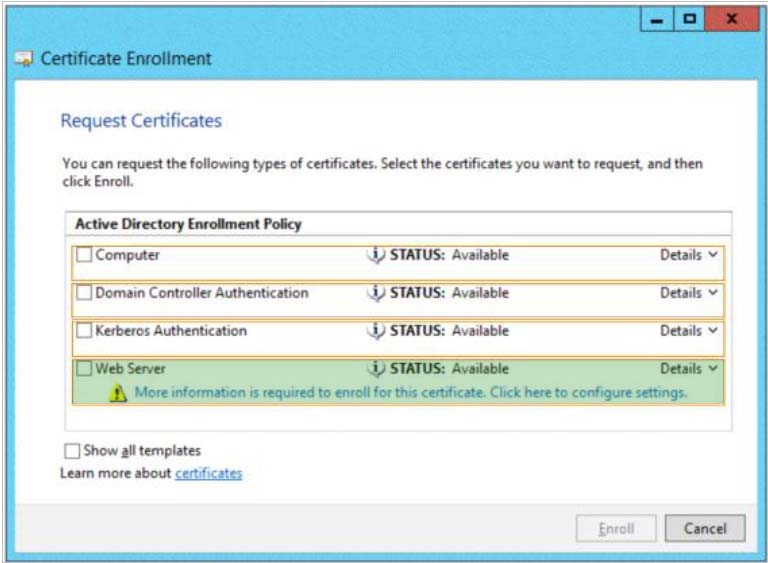Click the 'More information is required' link

tap(411, 392)
